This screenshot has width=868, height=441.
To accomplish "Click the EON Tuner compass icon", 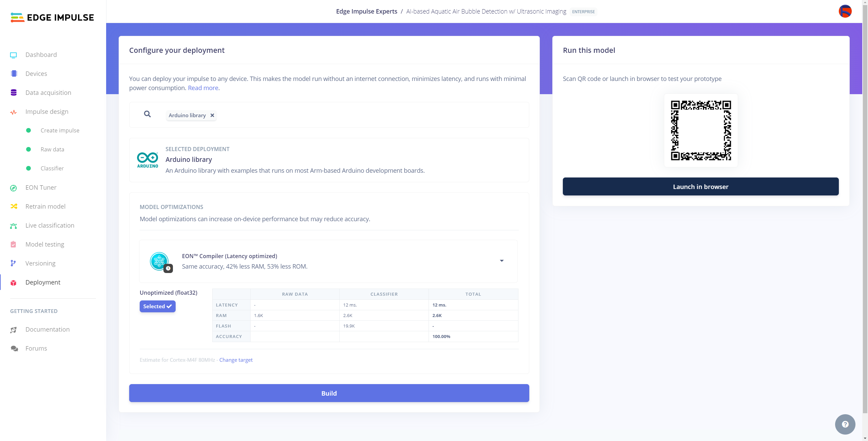I will 14,188.
